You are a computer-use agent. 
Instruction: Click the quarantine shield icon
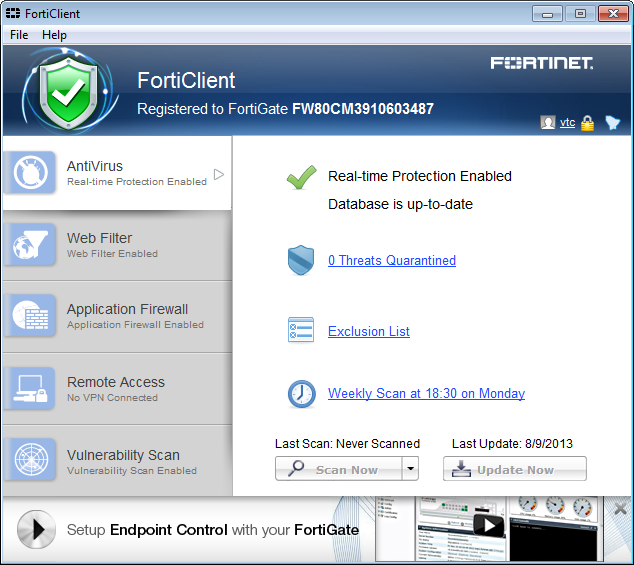[x=301, y=261]
